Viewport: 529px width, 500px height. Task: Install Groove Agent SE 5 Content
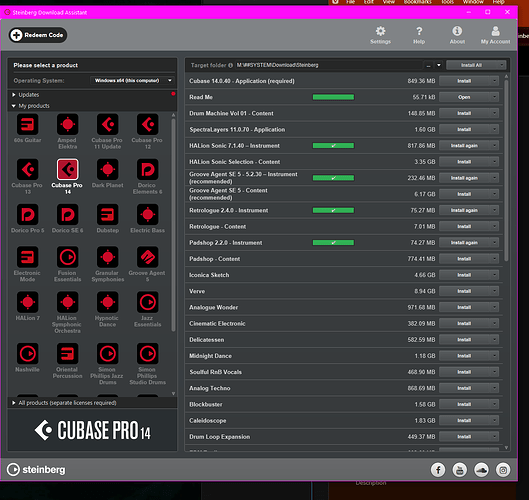tap(464, 194)
